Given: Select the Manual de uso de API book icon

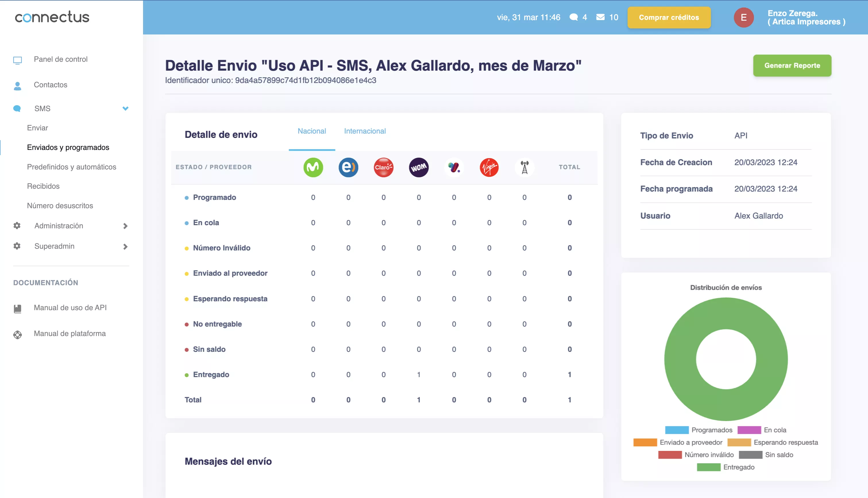Looking at the screenshot, I should point(18,308).
